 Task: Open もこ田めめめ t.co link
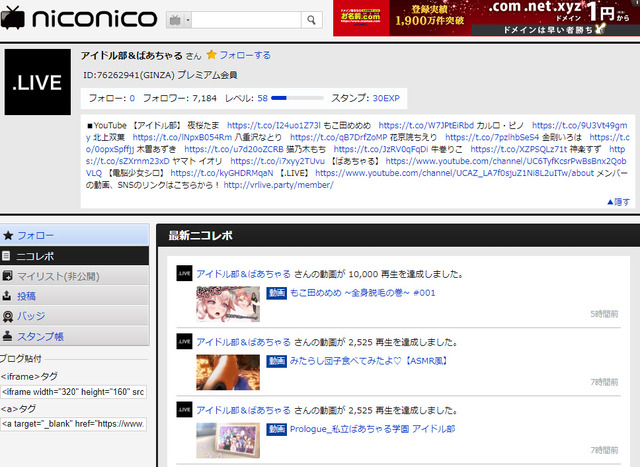(x=426, y=125)
